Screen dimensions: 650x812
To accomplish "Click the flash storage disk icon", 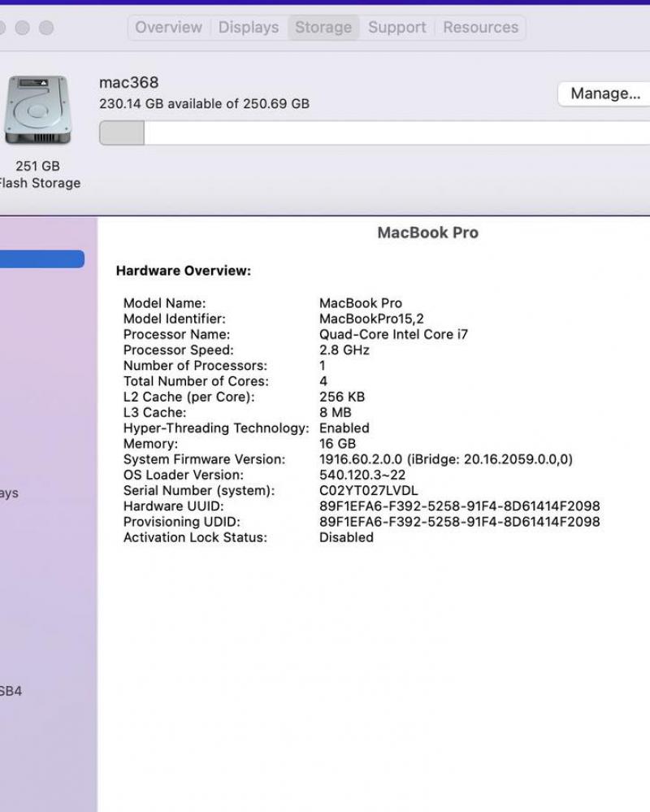I will tap(37, 111).
